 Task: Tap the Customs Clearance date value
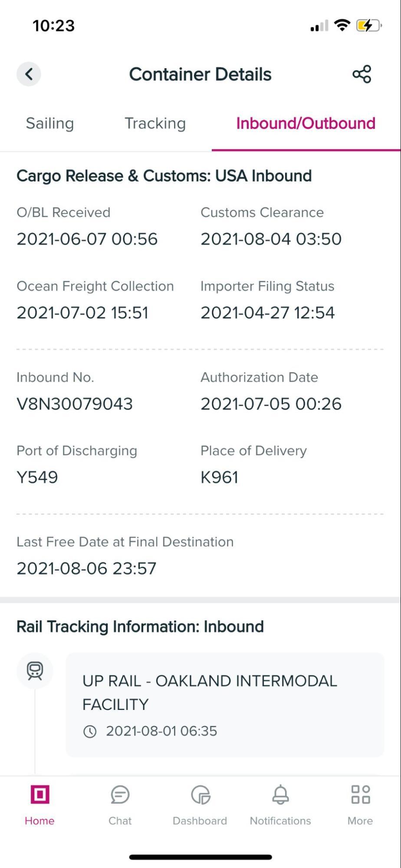271,239
